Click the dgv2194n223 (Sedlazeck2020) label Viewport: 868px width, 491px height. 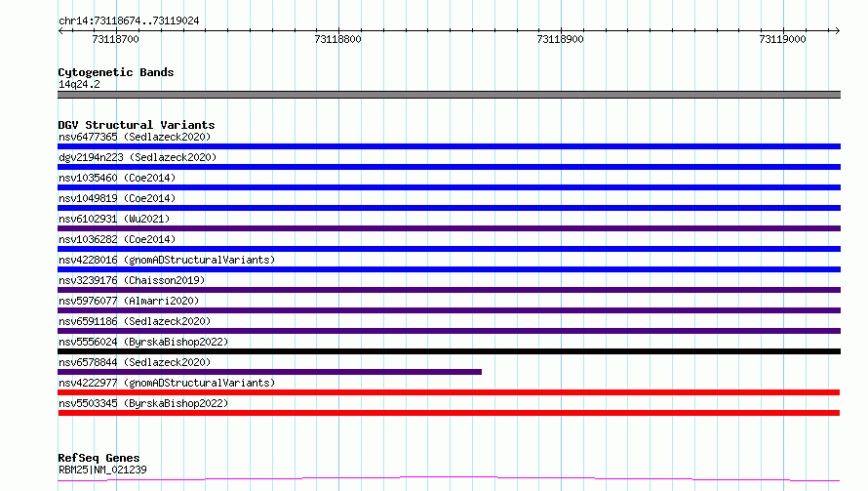(x=138, y=157)
